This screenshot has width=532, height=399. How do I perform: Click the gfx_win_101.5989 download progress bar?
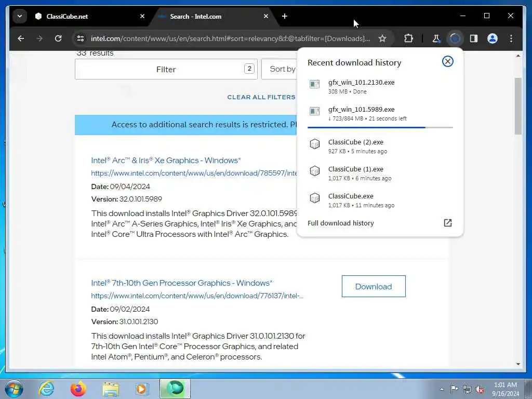pos(380,128)
